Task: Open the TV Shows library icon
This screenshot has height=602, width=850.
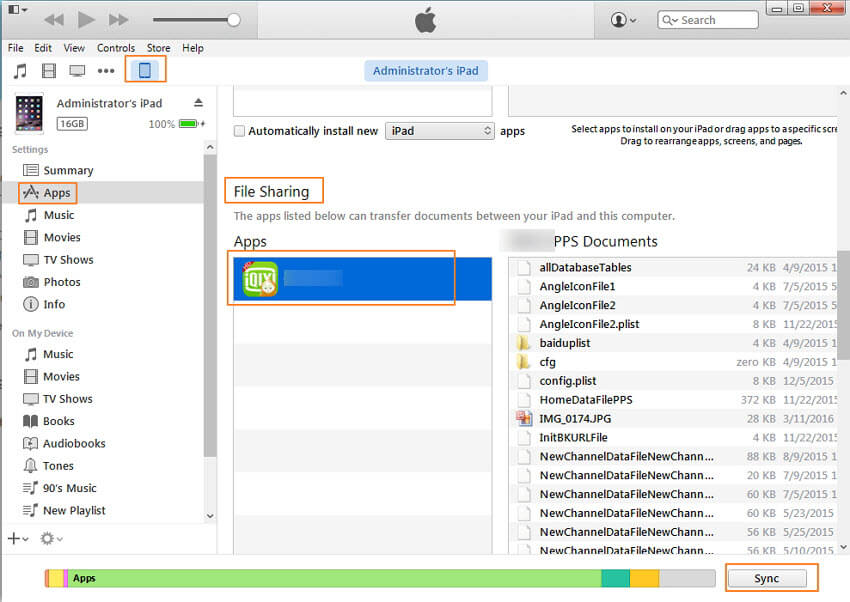Action: (x=77, y=71)
